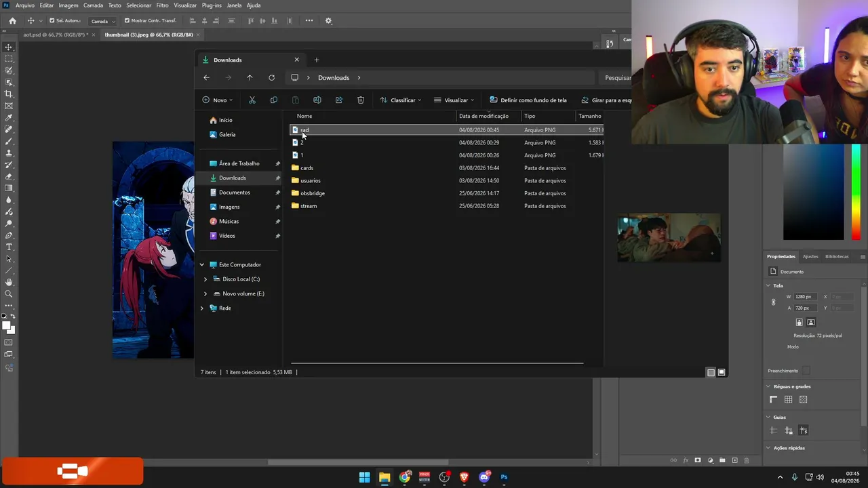This screenshot has width=868, height=488.
Task: Open the options bar gear settings
Action: [329, 20]
